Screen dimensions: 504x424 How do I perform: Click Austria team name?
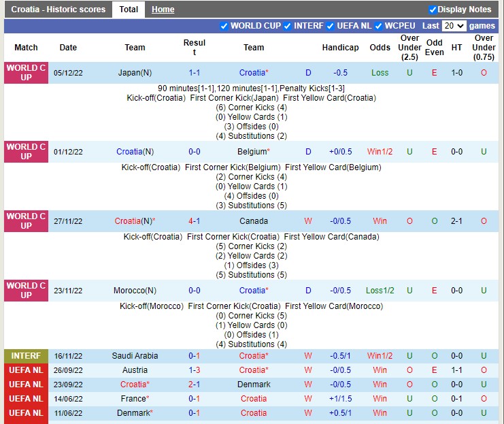pyautogui.click(x=135, y=370)
